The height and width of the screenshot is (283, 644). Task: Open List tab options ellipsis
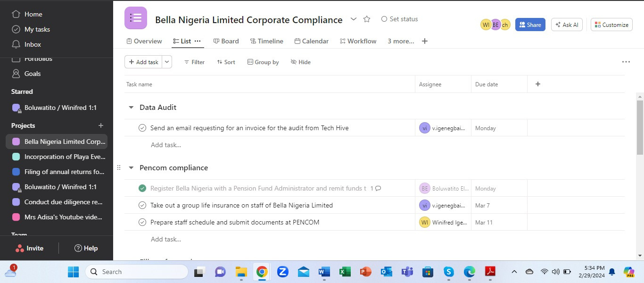(198, 41)
